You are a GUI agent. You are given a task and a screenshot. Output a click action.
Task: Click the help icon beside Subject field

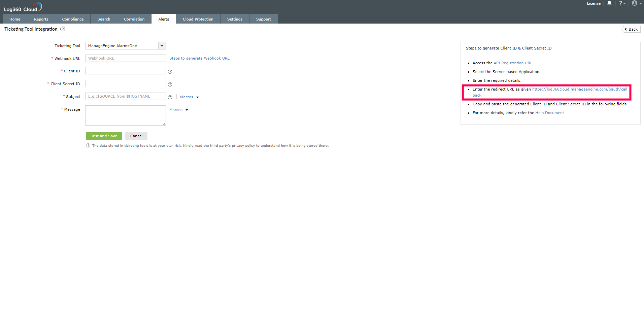pyautogui.click(x=170, y=97)
